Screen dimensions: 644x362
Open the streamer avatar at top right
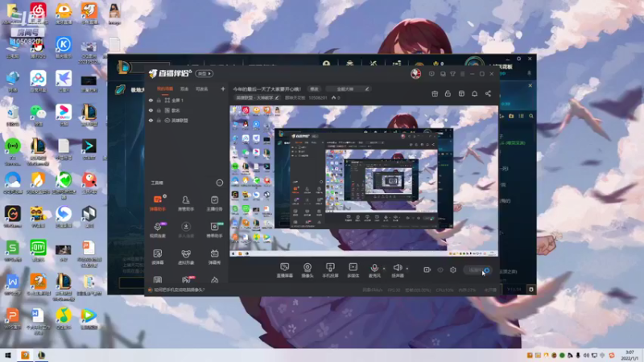pos(415,73)
